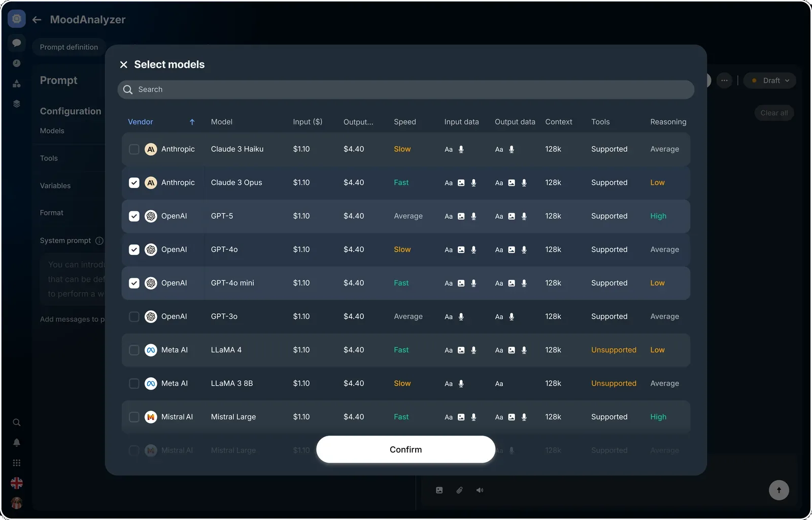
Task: Click the Meta AI logo in LLaMA 4 row
Action: (x=151, y=350)
